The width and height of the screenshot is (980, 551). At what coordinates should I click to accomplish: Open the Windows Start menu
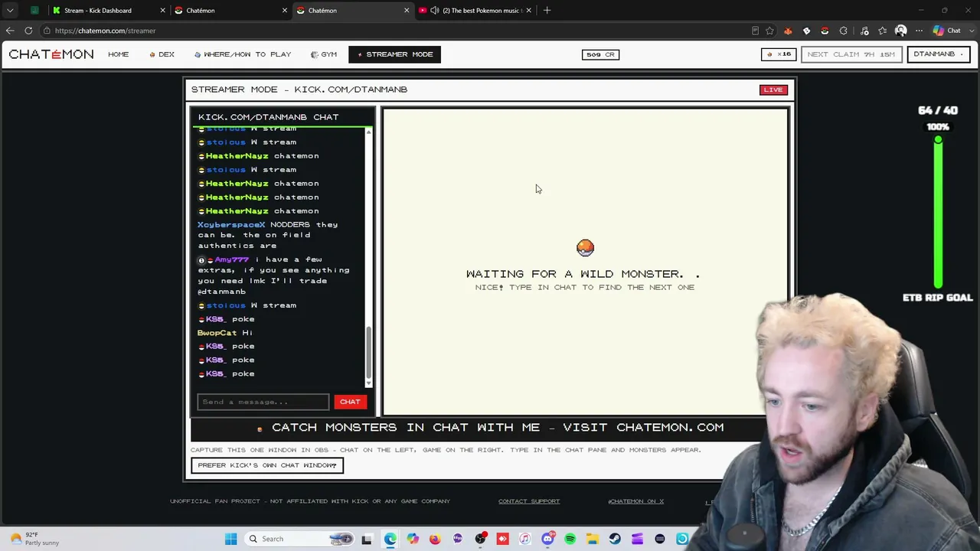230,539
